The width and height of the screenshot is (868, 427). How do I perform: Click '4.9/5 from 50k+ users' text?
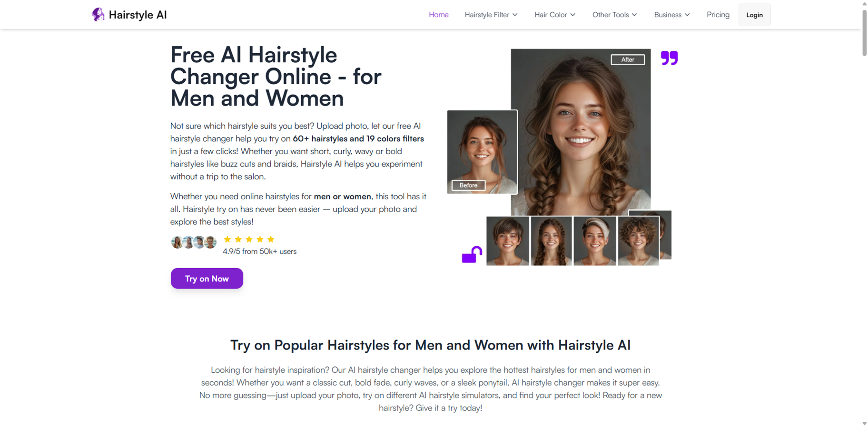(259, 251)
